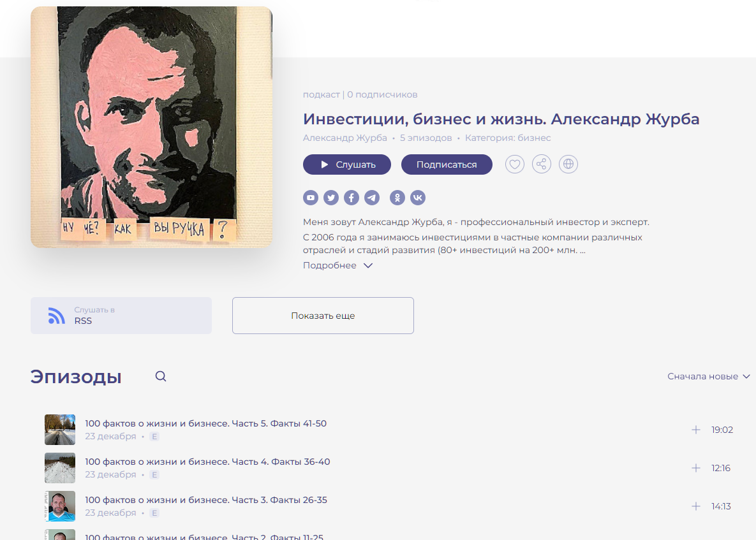Viewport: 756px width, 540px height.
Task: Open the Слушать в RSS link
Action: (121, 316)
